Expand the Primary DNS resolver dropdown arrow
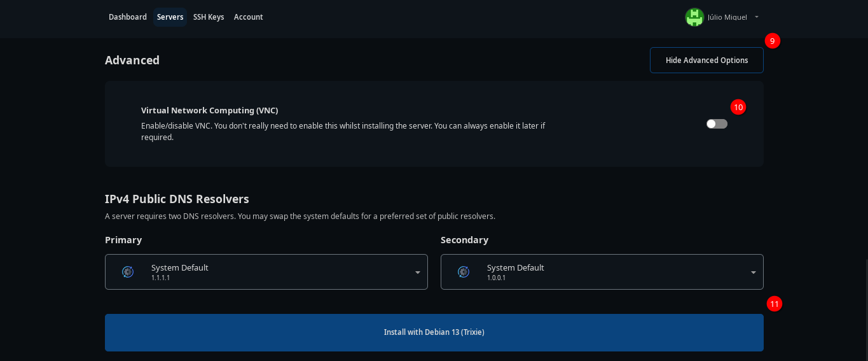868x361 pixels. click(418, 273)
